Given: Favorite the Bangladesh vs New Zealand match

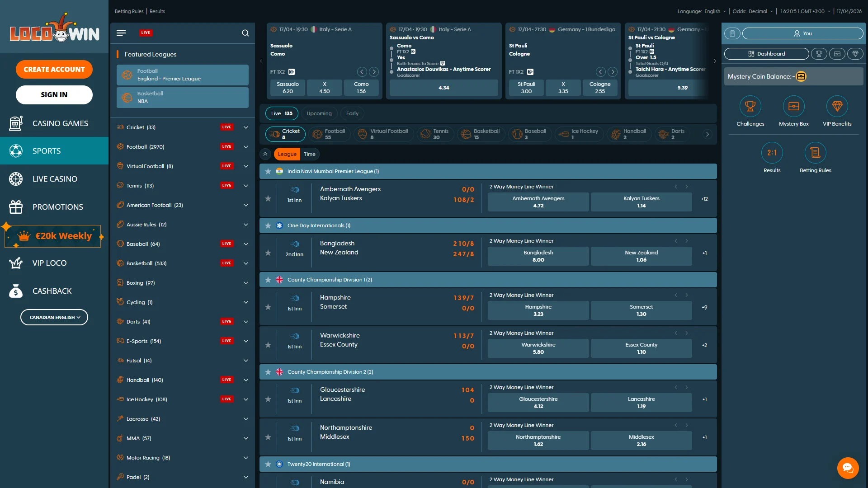Looking at the screenshot, I should pyautogui.click(x=268, y=253).
